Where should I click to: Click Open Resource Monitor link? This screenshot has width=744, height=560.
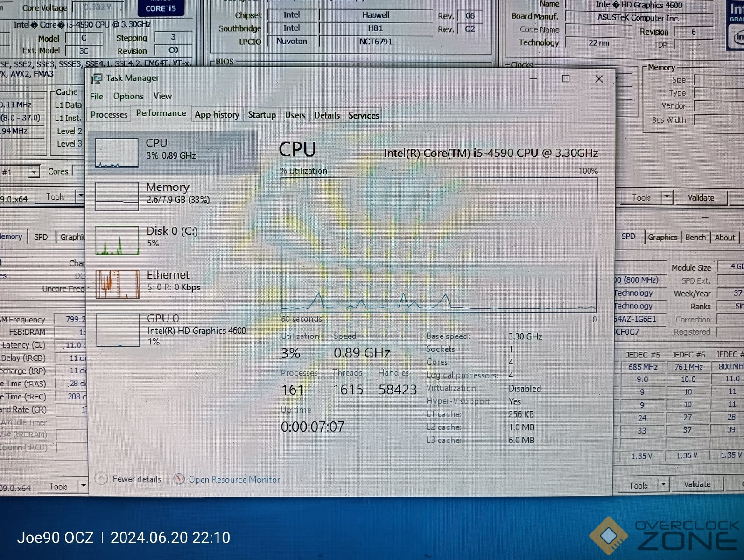(x=234, y=479)
